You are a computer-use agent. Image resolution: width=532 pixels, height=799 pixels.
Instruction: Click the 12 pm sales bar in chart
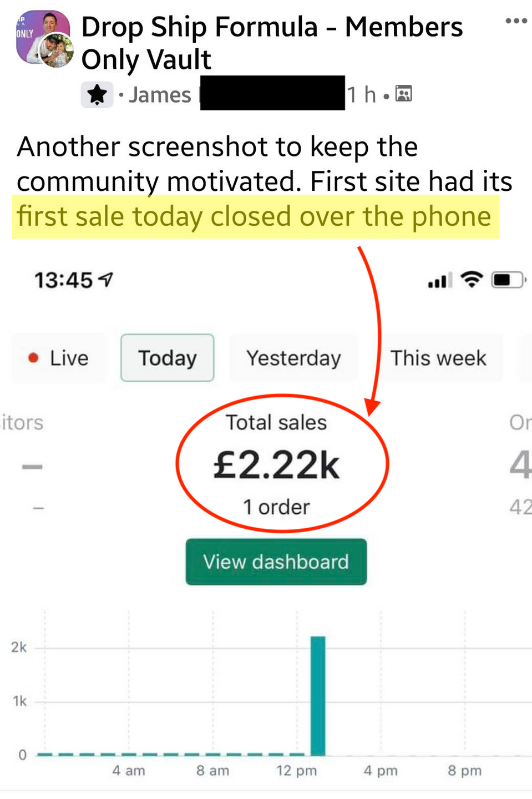click(x=318, y=696)
